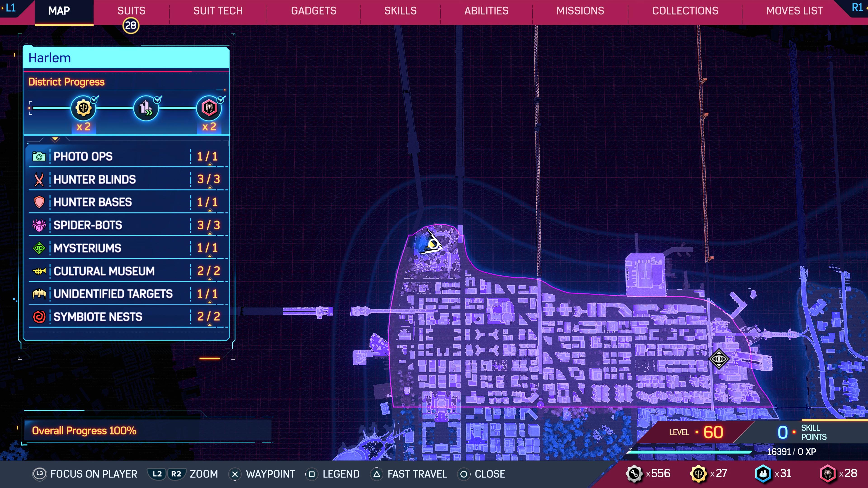The height and width of the screenshot is (488, 868).
Task: Click the checked fast travel district reward
Action: [146, 108]
